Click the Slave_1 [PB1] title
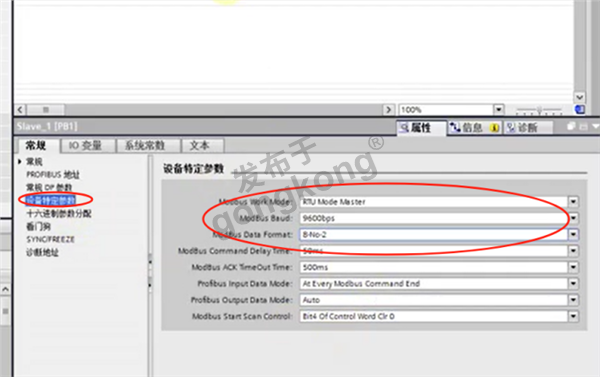The height and width of the screenshot is (377, 600). pos(47,126)
